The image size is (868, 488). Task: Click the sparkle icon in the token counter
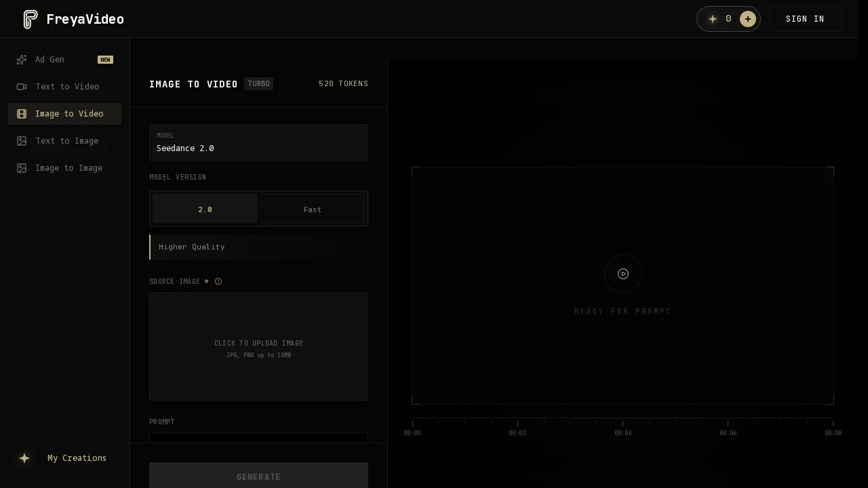[x=713, y=19]
